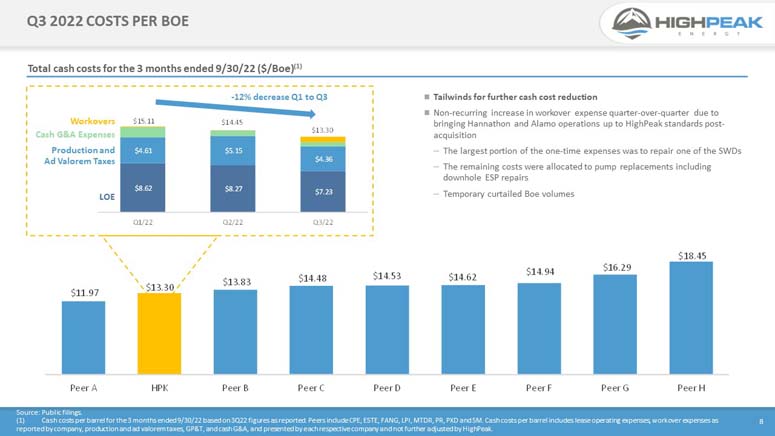This screenshot has height=436, width=775.
Task: Click the 'Source: Public filings' footnote
Action: point(49,412)
